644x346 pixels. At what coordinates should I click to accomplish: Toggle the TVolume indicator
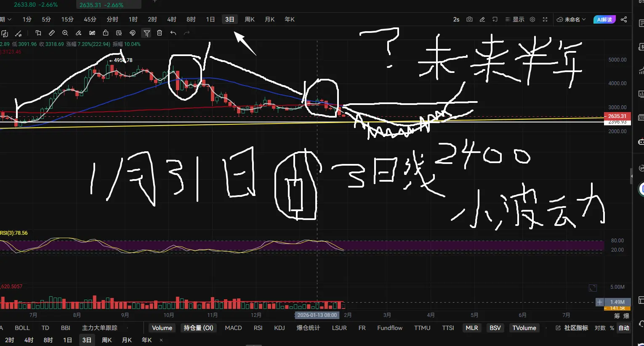(x=524, y=328)
